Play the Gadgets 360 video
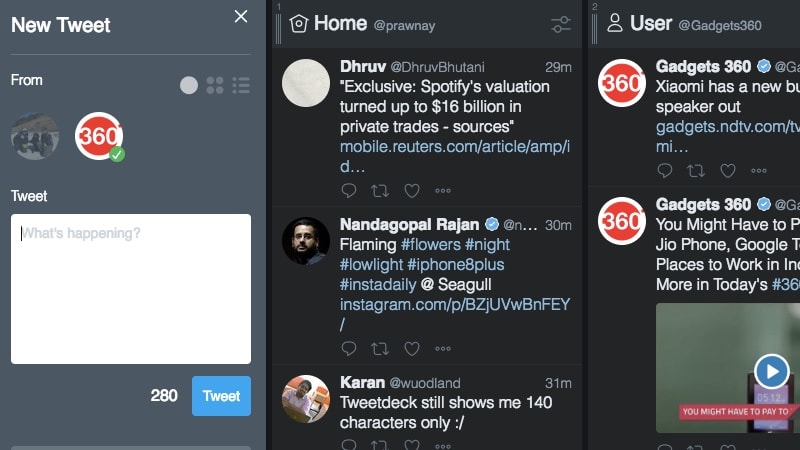 point(771,371)
